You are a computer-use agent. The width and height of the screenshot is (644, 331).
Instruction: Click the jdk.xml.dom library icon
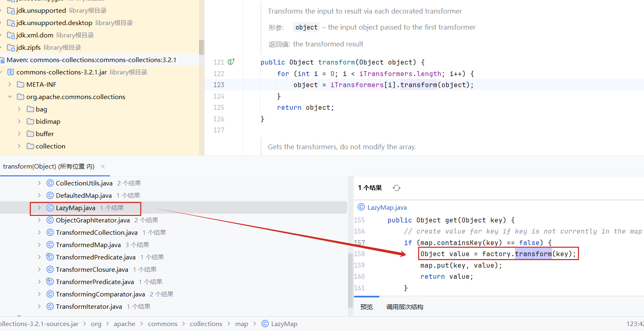click(11, 35)
